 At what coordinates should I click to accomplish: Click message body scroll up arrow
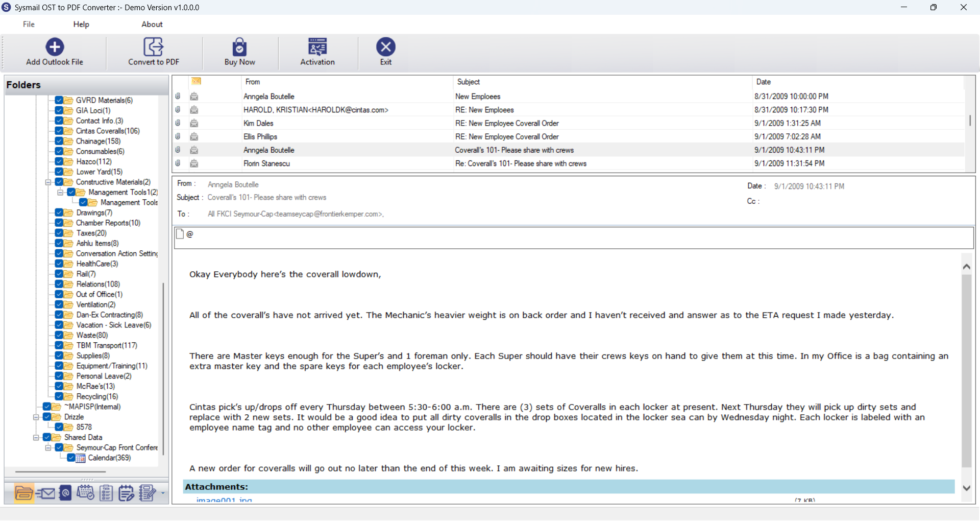click(966, 267)
